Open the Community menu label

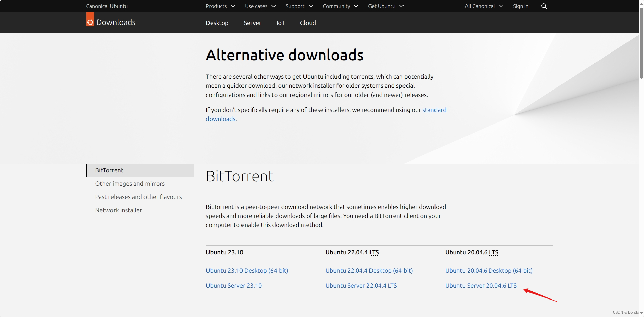pos(336,6)
